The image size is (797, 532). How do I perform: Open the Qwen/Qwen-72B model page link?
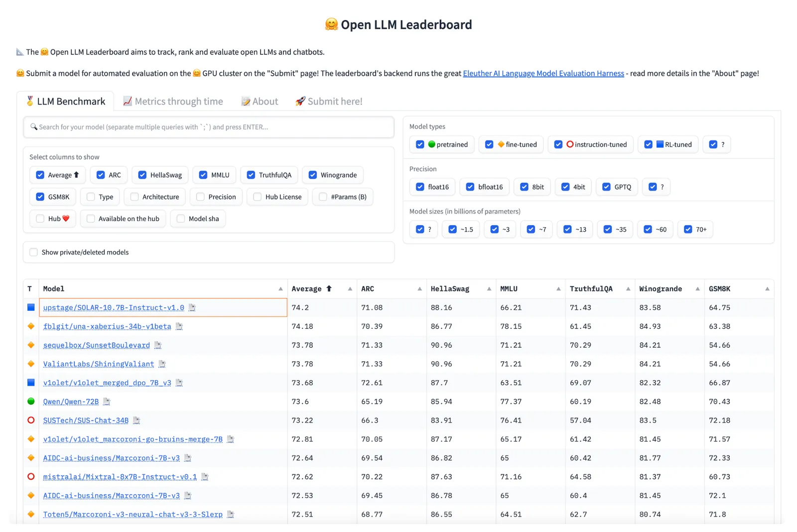[x=71, y=401]
